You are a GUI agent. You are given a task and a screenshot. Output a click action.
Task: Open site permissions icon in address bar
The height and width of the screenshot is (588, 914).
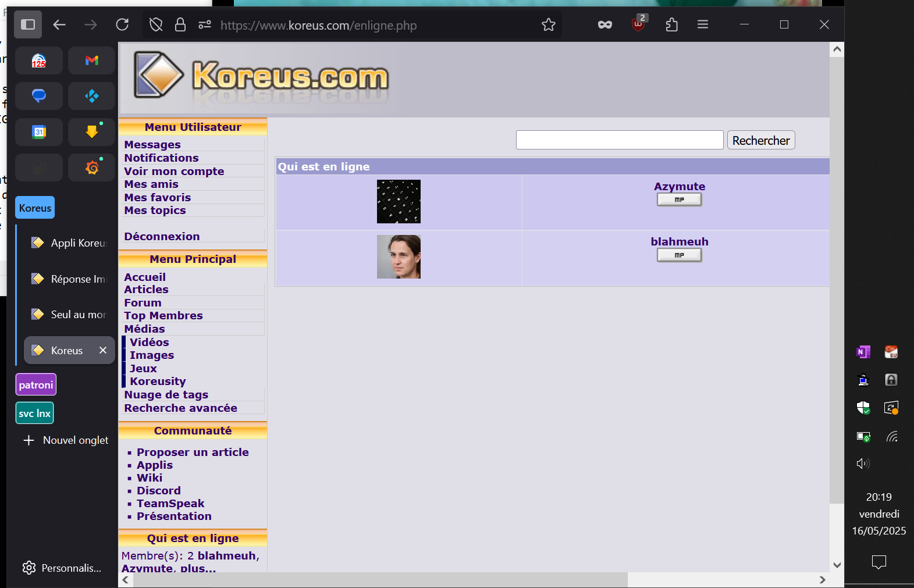[x=205, y=24]
